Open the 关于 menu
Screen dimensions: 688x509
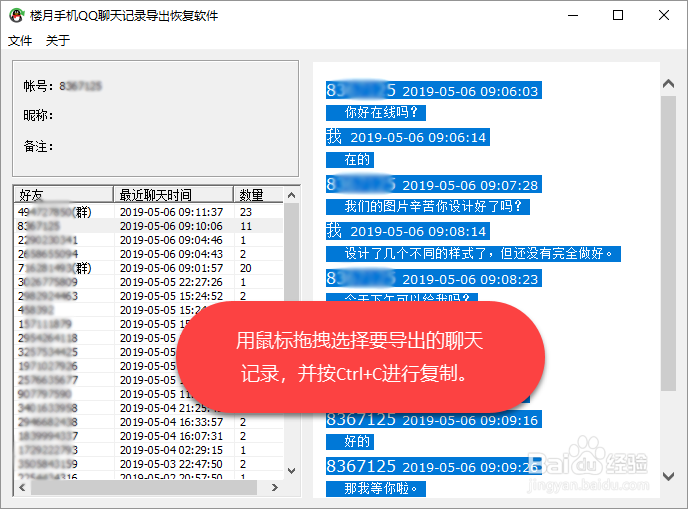coord(58,41)
